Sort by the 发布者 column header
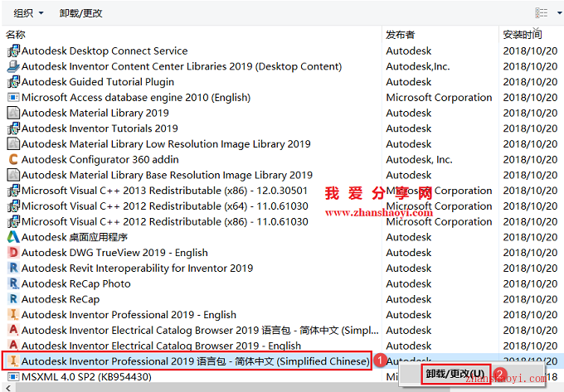 click(x=401, y=35)
